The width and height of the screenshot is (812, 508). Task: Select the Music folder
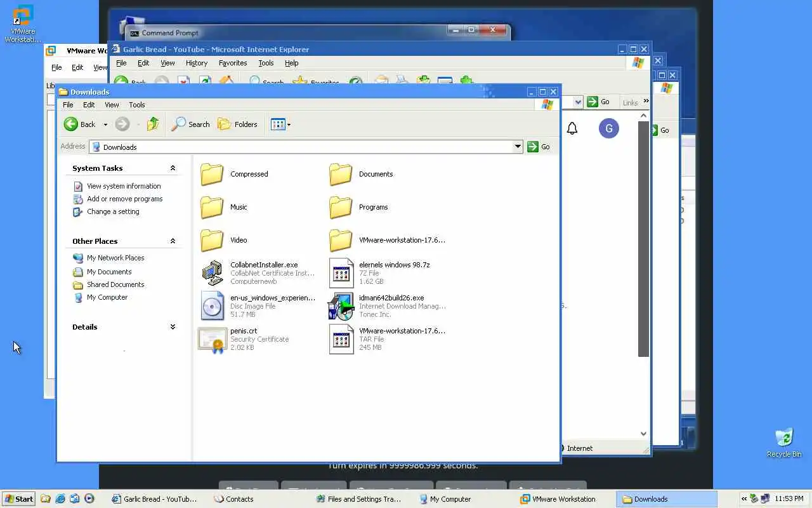pyautogui.click(x=224, y=207)
